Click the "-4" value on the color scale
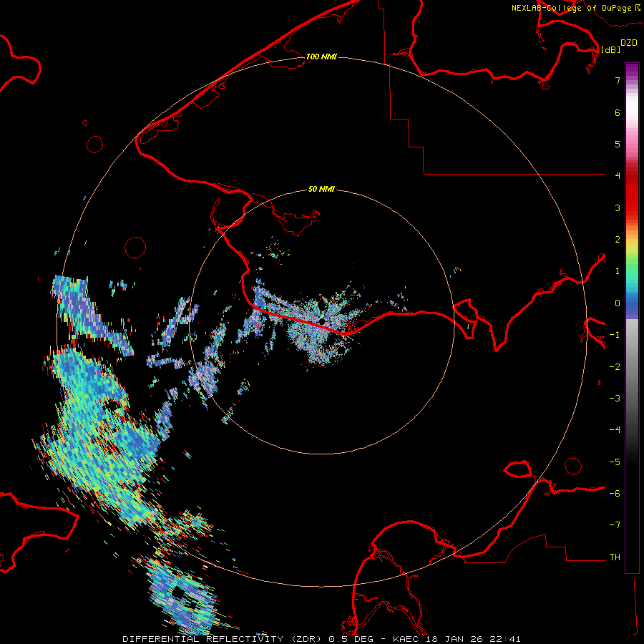This screenshot has width=644, height=644. (x=615, y=430)
